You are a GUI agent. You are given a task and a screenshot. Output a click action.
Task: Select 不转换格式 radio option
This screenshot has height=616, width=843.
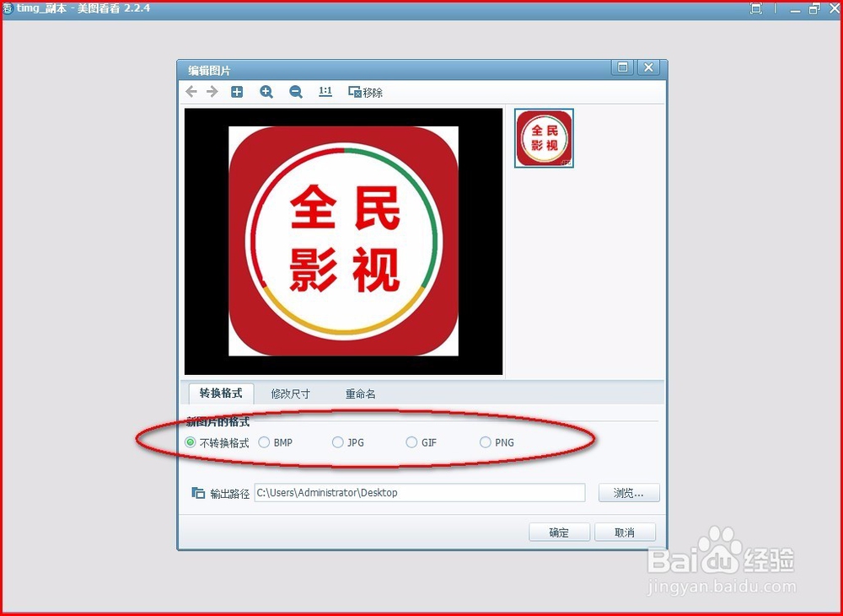[217, 443]
